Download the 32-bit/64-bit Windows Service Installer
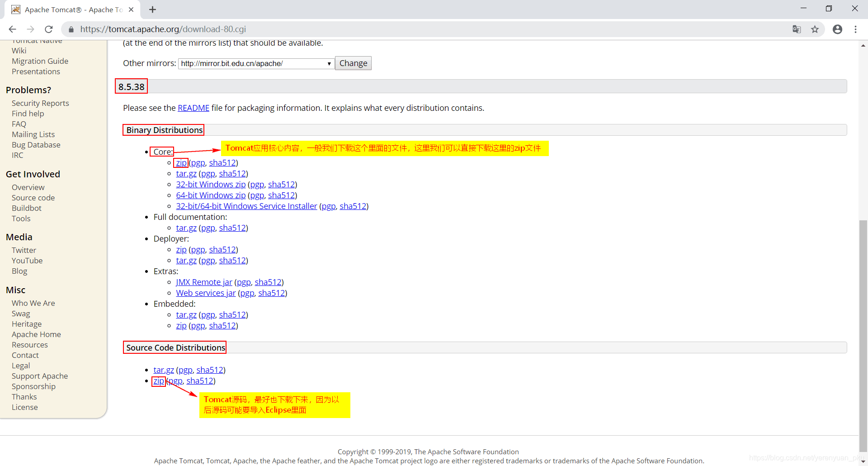The width and height of the screenshot is (868, 466). tap(246, 206)
